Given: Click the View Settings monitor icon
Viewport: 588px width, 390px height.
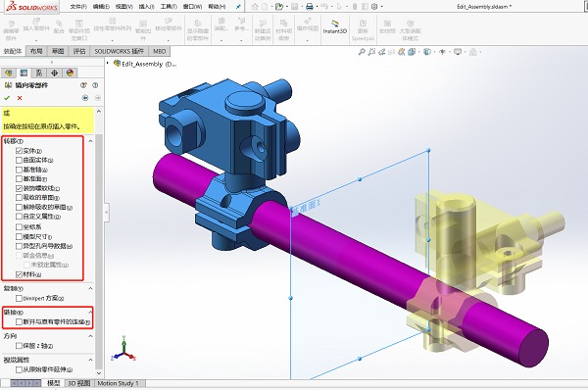Looking at the screenshot, I should pos(458,52).
